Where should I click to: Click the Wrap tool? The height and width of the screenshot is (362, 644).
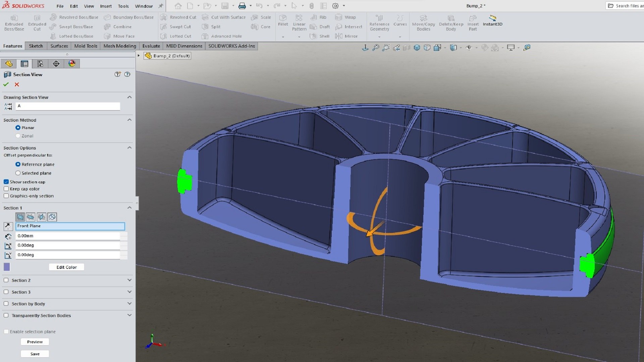(345, 17)
